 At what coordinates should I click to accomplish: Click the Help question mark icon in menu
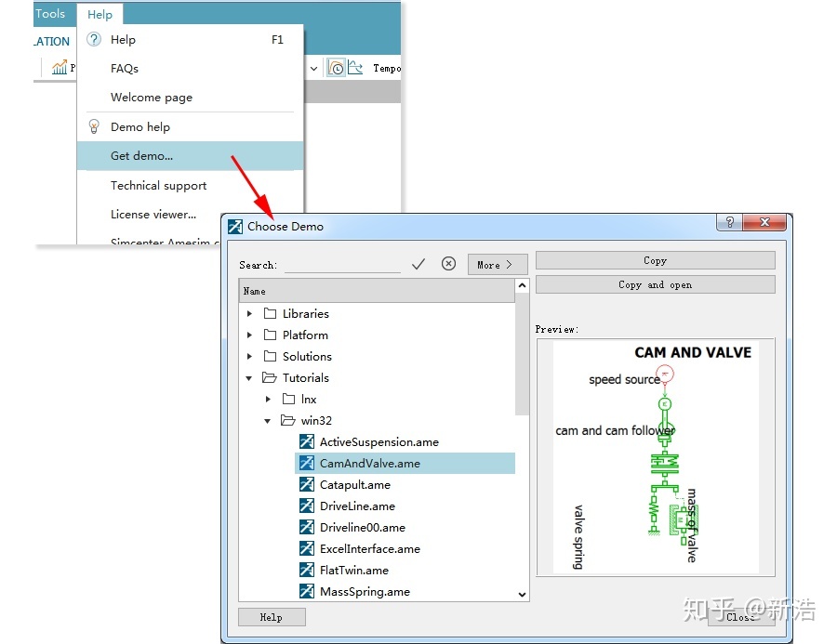click(x=94, y=39)
